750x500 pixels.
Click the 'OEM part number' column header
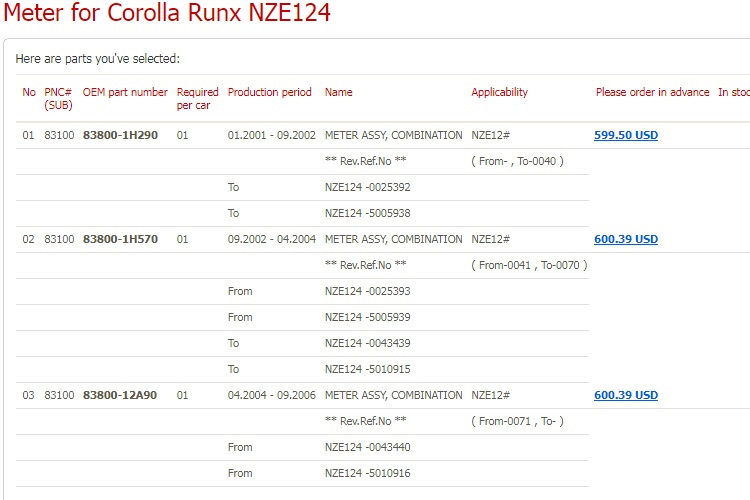coord(125,92)
